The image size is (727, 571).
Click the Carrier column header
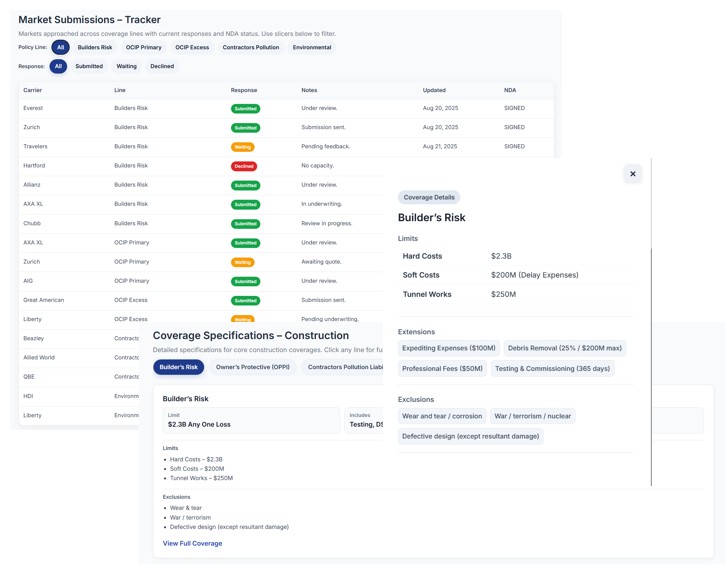click(x=32, y=90)
